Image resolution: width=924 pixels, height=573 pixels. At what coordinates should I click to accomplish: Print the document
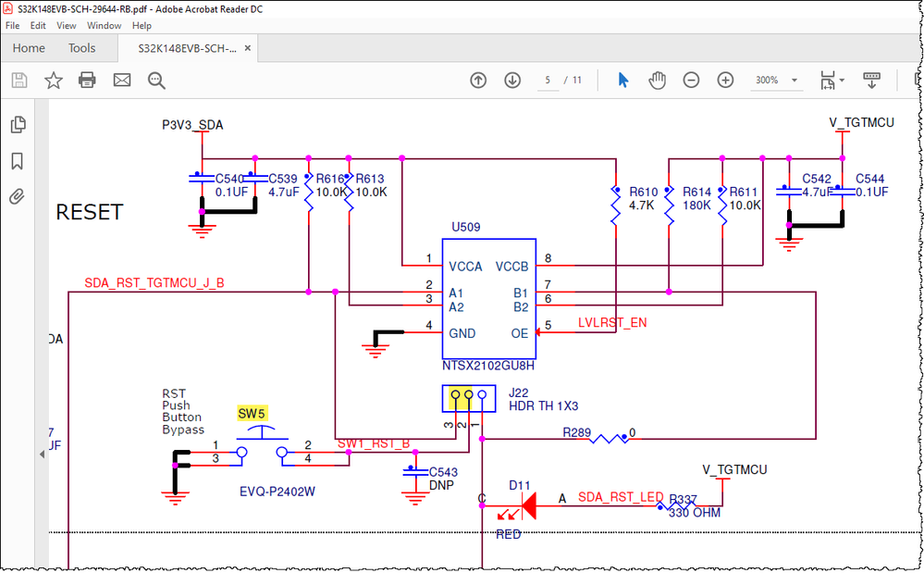point(87,81)
